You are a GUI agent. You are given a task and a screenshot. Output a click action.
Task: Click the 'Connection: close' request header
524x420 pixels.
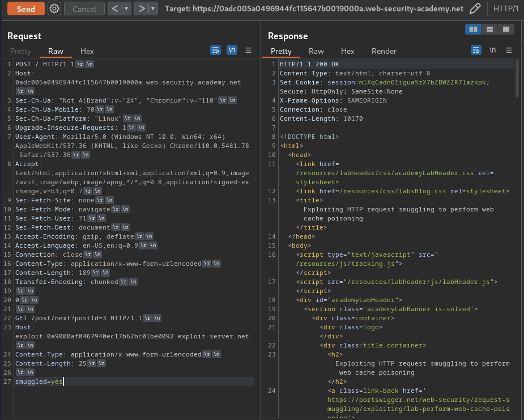tap(49, 254)
